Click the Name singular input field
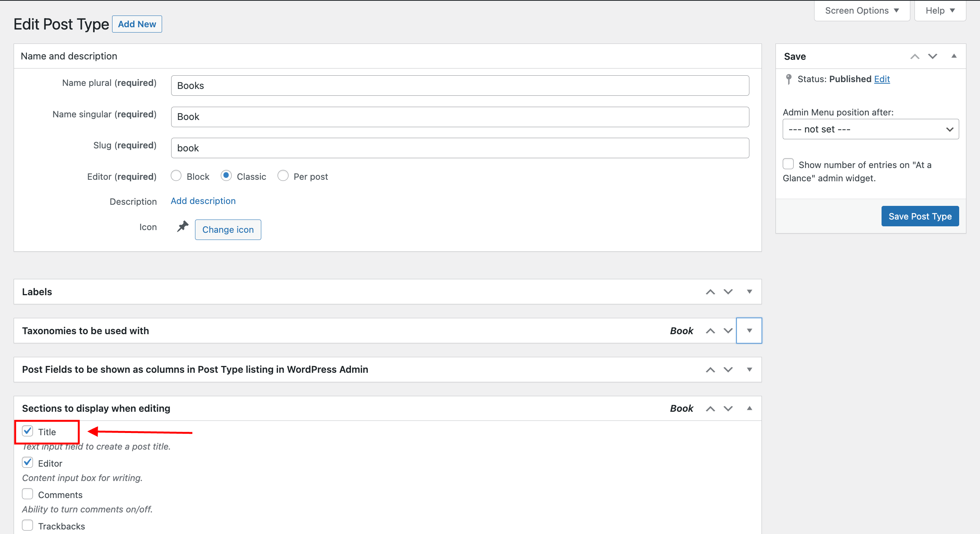This screenshot has width=980, height=534. [460, 117]
